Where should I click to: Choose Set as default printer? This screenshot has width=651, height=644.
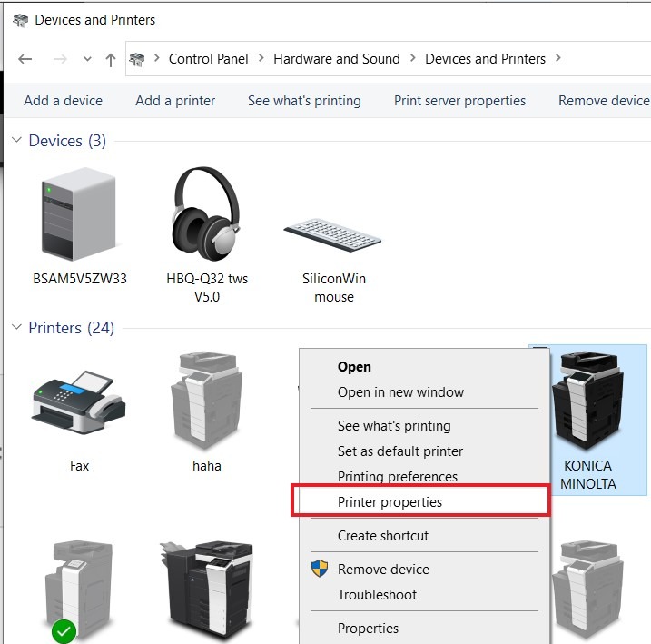(400, 451)
